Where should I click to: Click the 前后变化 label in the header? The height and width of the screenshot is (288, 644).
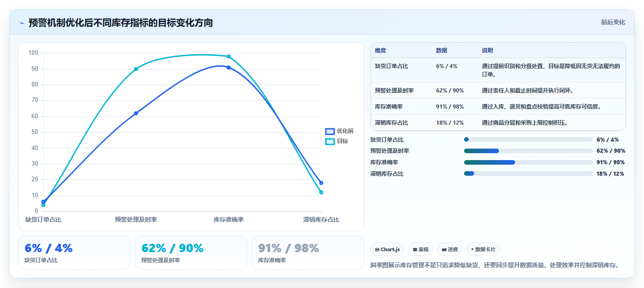pyautogui.click(x=613, y=22)
